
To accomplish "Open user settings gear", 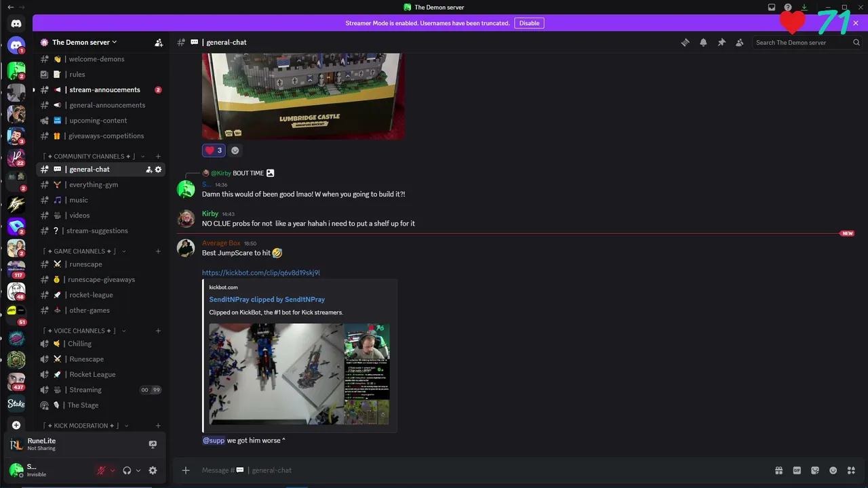I will 153,470.
